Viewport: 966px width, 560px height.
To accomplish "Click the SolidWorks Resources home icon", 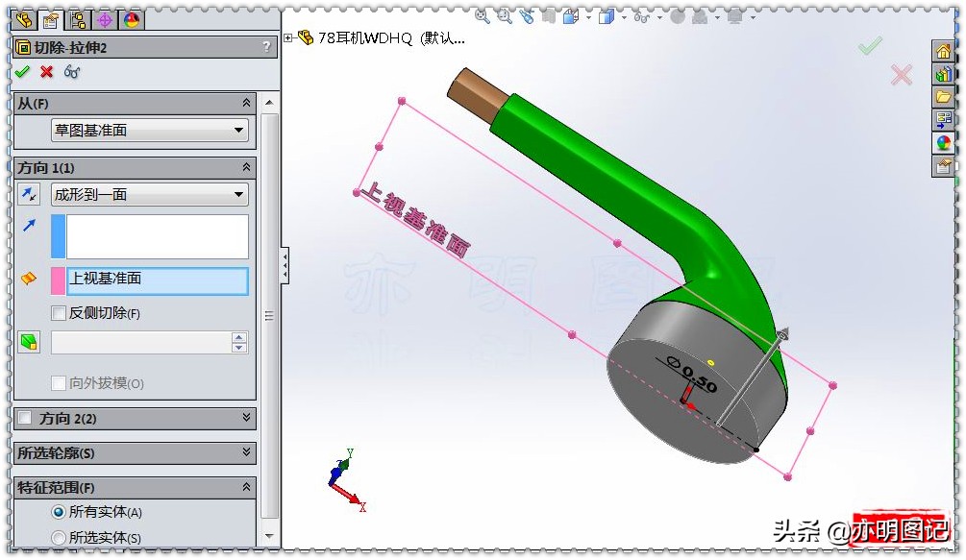I will click(x=945, y=53).
